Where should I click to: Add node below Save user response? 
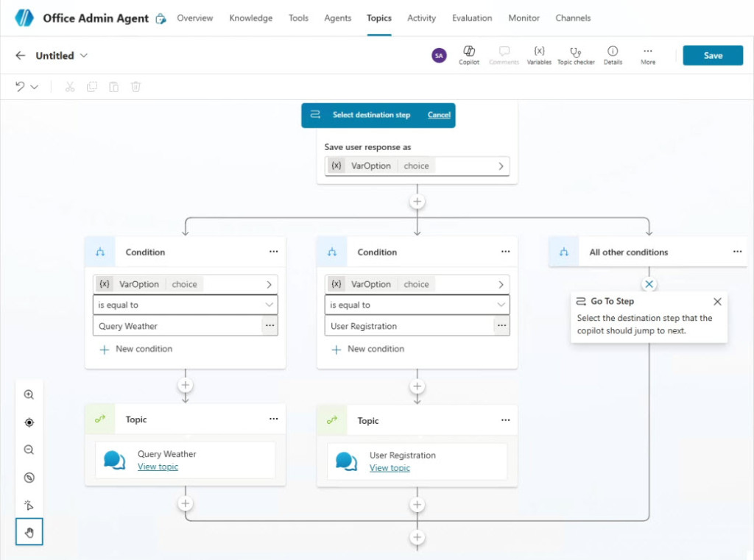(417, 202)
